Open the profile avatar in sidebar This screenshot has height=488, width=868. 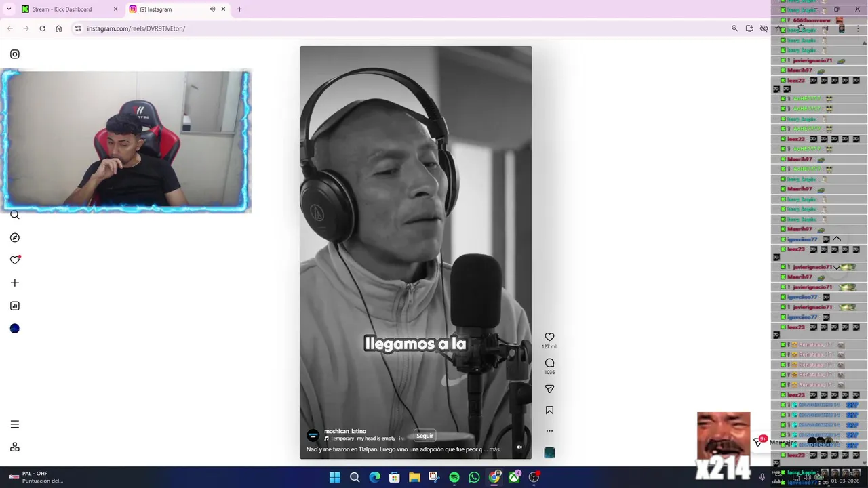click(x=15, y=329)
